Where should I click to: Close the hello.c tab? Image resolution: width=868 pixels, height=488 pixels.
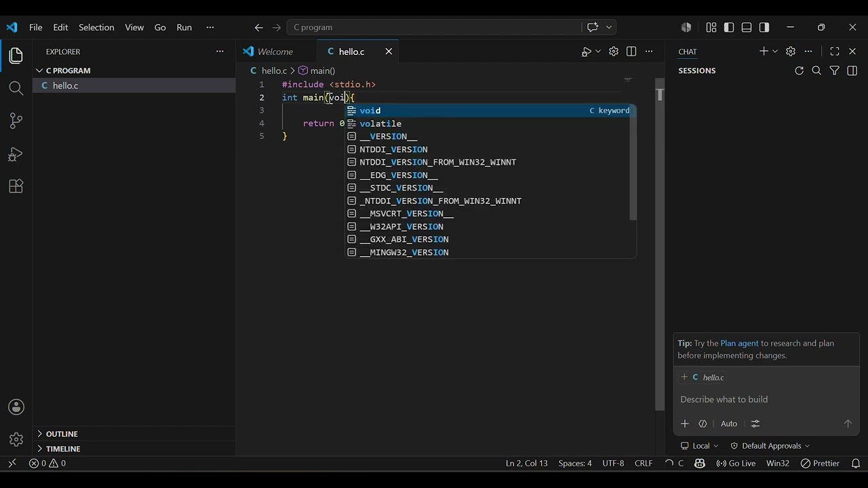pyautogui.click(x=389, y=52)
